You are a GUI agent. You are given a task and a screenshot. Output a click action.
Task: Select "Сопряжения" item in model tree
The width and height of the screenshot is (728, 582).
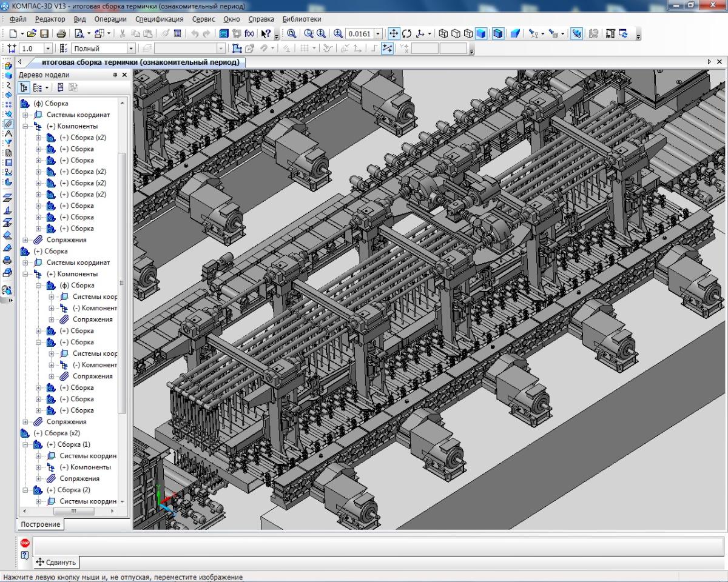[x=66, y=240]
